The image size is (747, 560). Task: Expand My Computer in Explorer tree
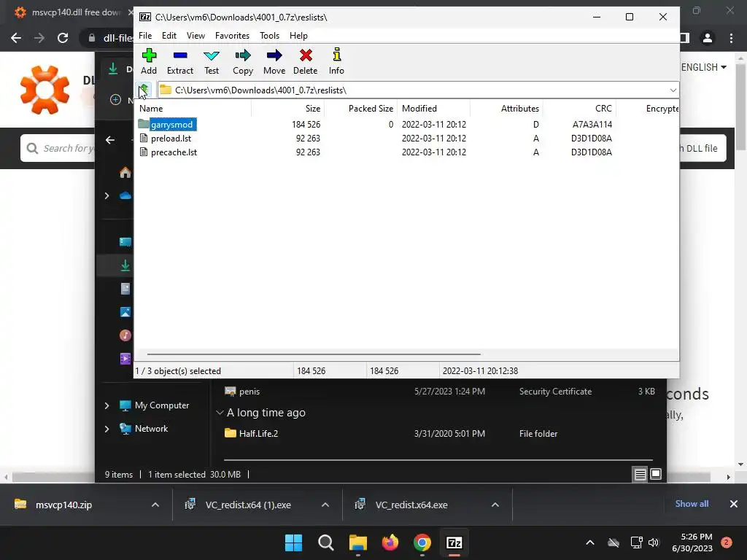click(107, 405)
